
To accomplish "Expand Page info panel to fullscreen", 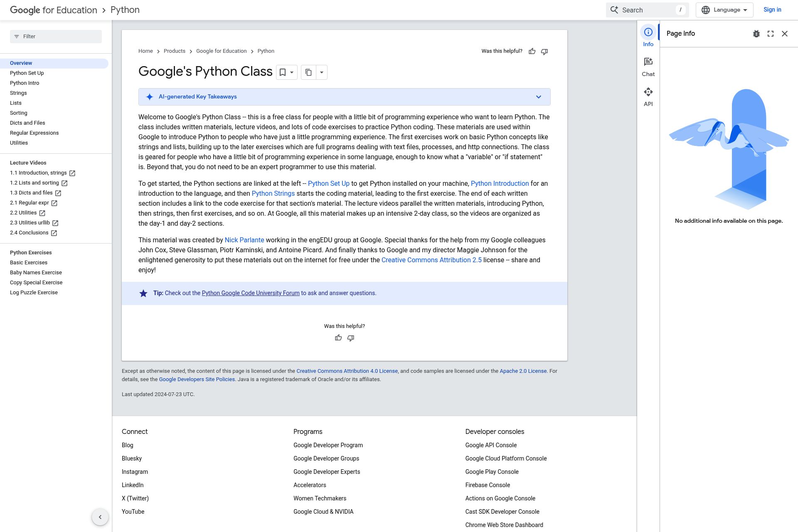I will [771, 34].
